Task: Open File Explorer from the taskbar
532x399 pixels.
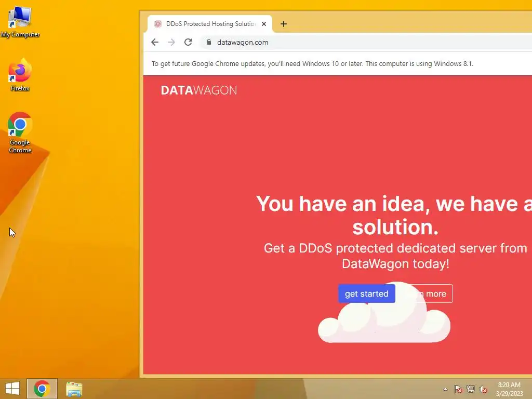Action: 74,389
